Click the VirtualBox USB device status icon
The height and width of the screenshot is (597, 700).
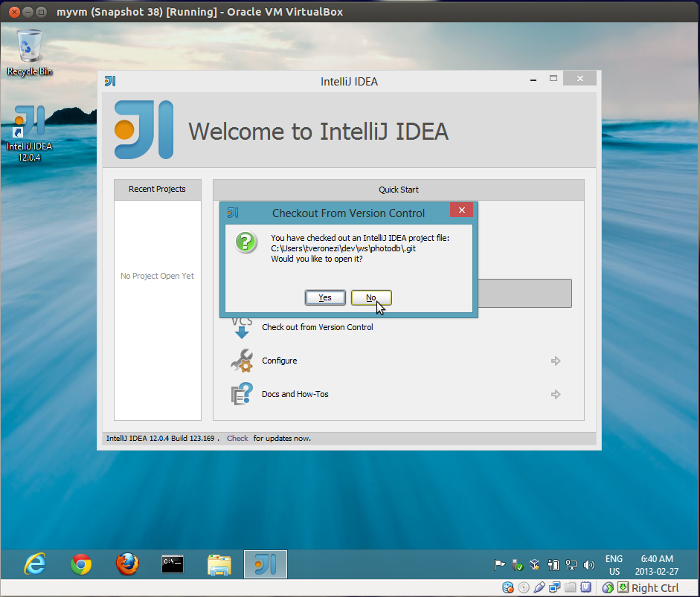pos(539,587)
